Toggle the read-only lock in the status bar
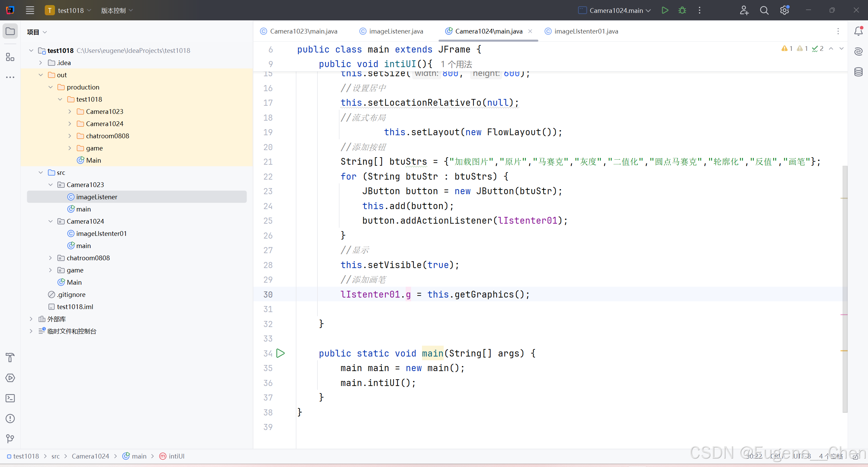 tap(855, 456)
